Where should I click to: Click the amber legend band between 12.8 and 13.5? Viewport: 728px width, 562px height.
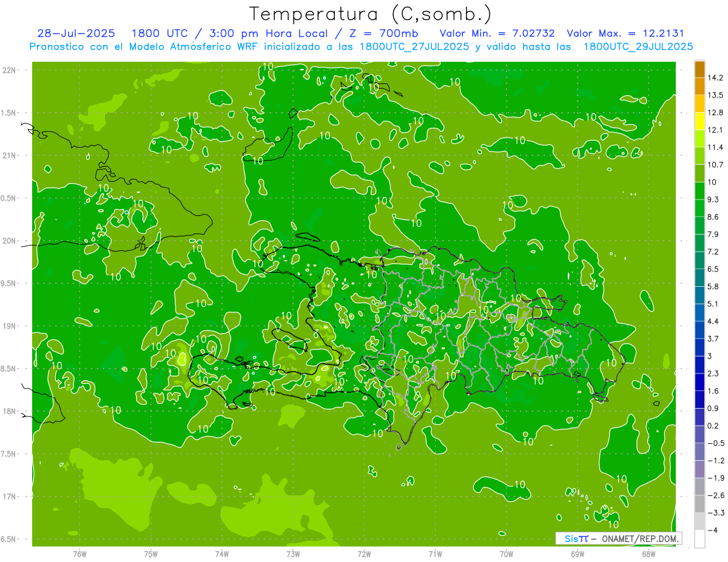[x=699, y=104]
